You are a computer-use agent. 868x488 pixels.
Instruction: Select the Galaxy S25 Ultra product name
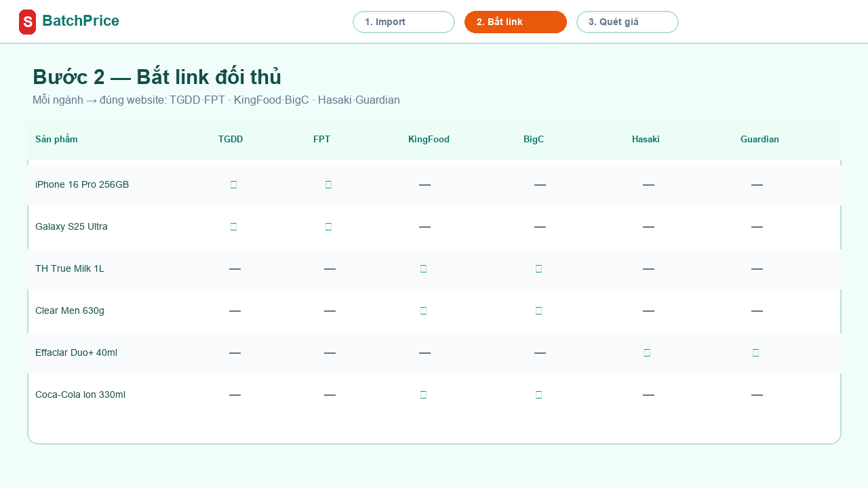[71, 226]
